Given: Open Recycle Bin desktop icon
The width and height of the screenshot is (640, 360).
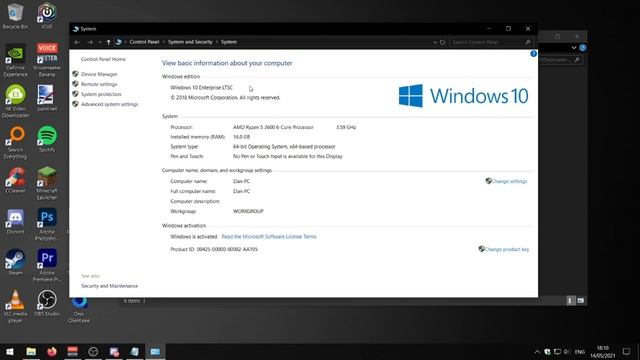Looking at the screenshot, I should click(x=15, y=16).
